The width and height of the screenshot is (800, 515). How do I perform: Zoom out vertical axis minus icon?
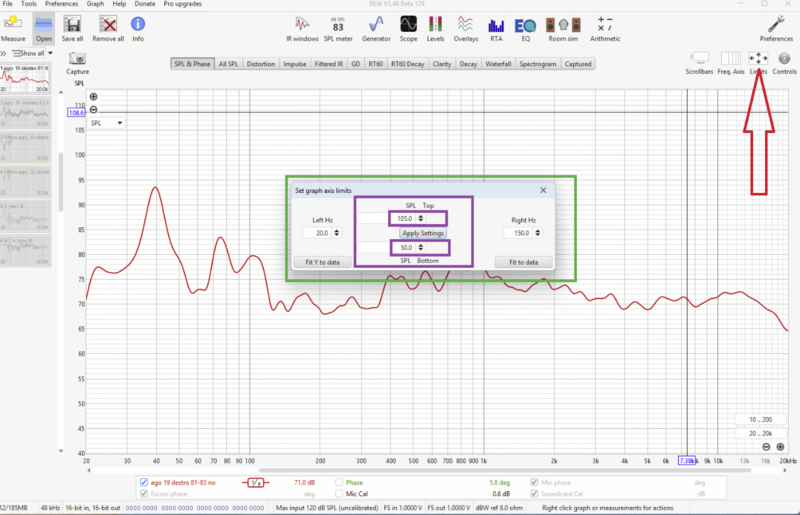(x=93, y=109)
